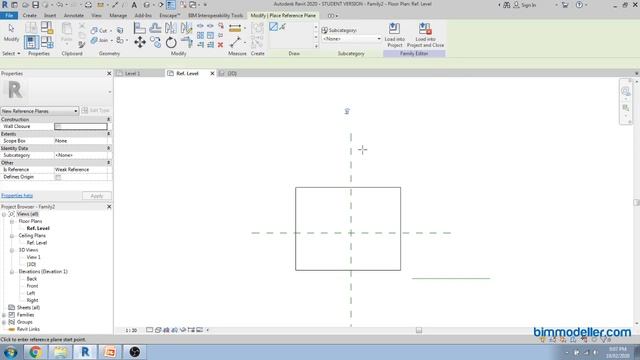Select View 1 under 3D Views
Image resolution: width=640 pixels, height=360 pixels.
tap(33, 258)
